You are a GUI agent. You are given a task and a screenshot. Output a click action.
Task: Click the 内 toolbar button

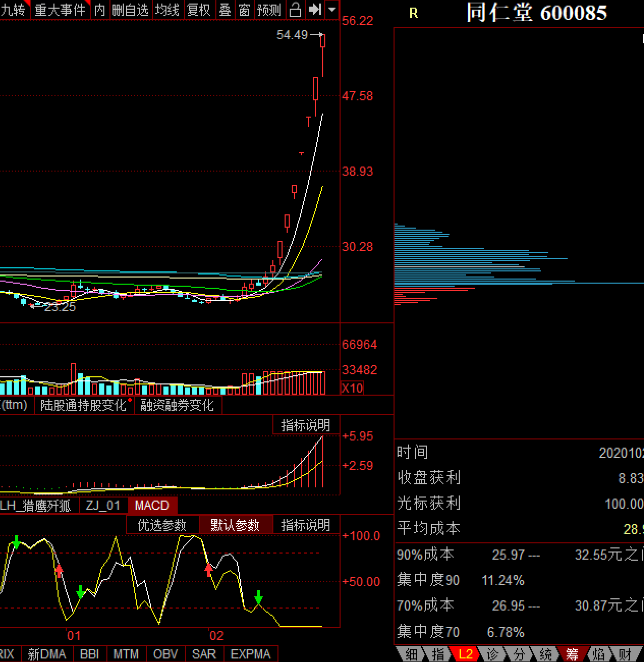click(x=100, y=10)
